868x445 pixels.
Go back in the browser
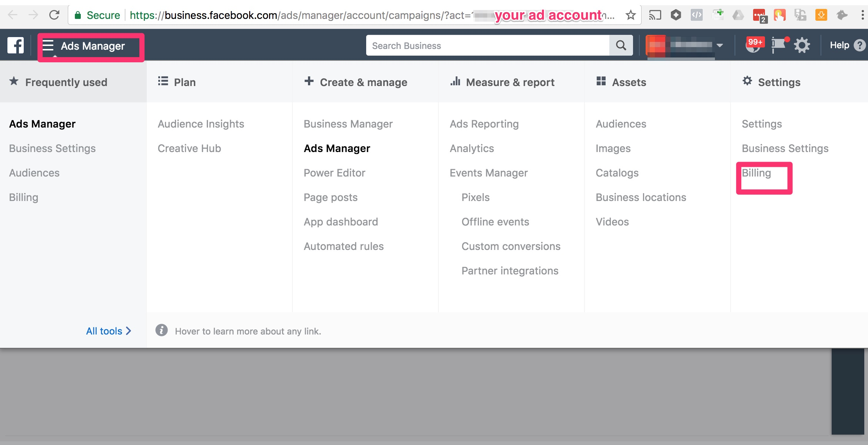click(13, 15)
